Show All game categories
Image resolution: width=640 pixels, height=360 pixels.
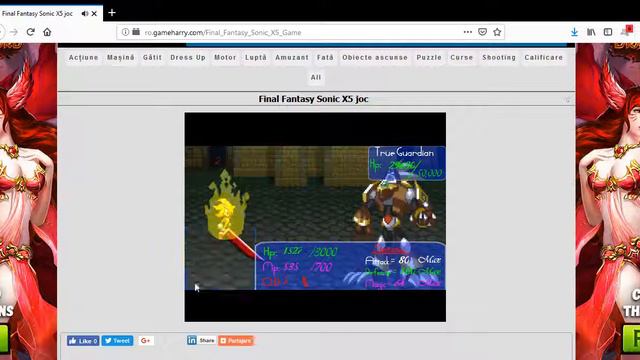pos(316,78)
